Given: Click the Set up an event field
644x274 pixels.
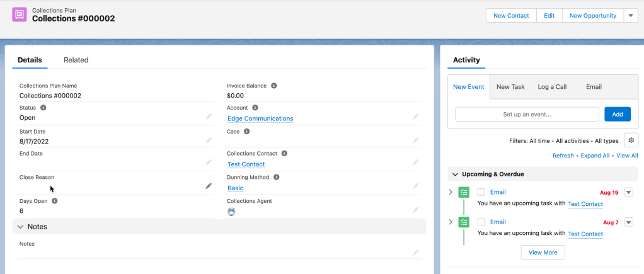Looking at the screenshot, I should pos(527,114).
